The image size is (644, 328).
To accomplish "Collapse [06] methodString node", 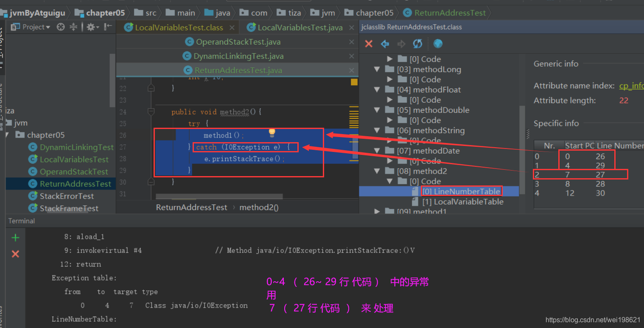I will pos(377,130).
